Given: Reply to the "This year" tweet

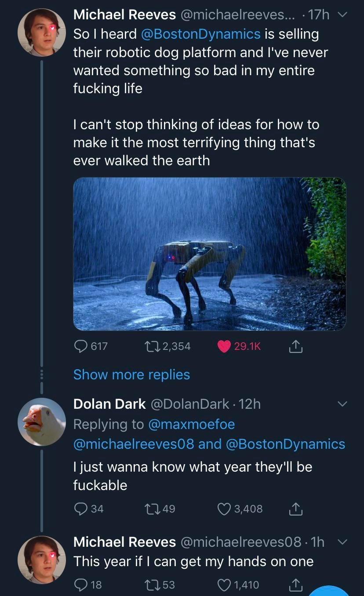Looking at the screenshot, I should [x=80, y=585].
